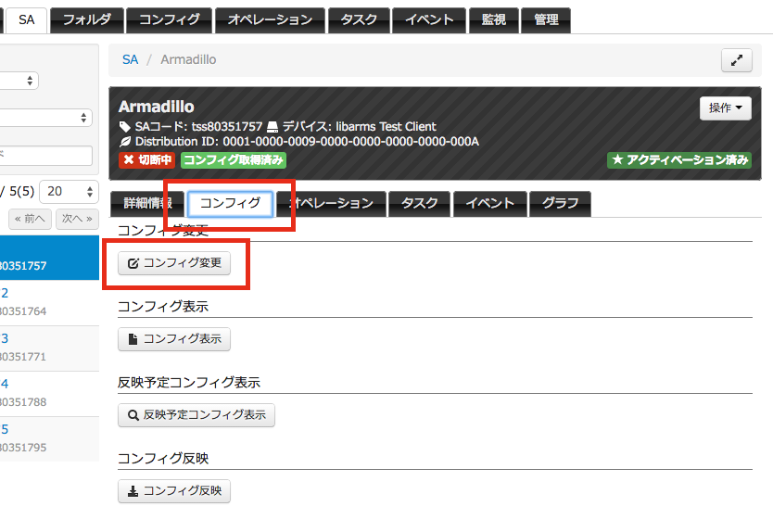
Task: Click 反映予定コンフィグ表示 search button
Action: (196, 414)
